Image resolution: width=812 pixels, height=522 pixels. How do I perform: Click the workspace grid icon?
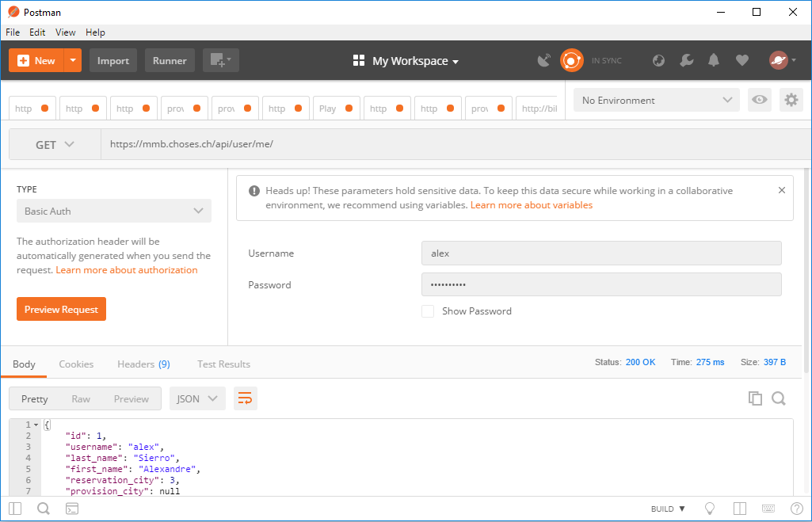(359, 60)
